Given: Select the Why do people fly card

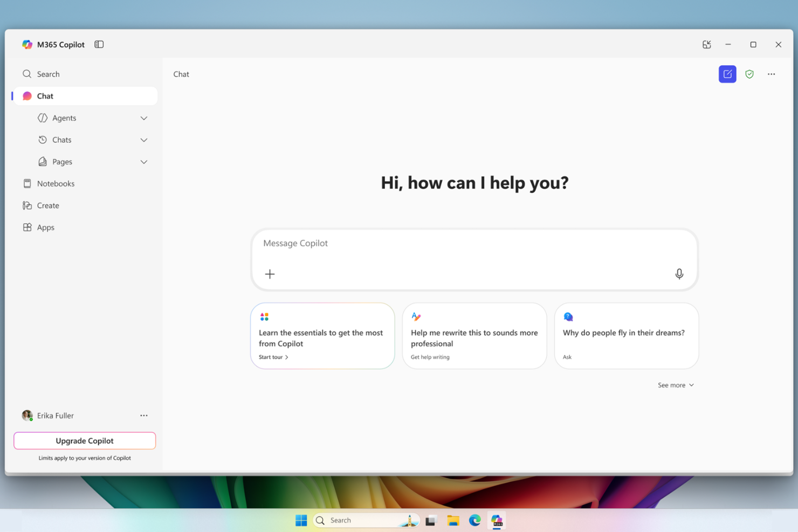Looking at the screenshot, I should tap(627, 336).
